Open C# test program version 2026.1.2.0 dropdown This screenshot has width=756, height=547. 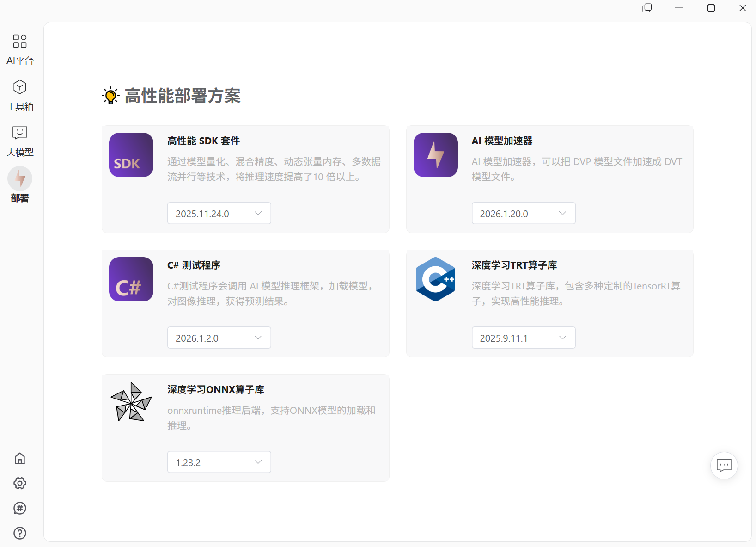point(219,338)
